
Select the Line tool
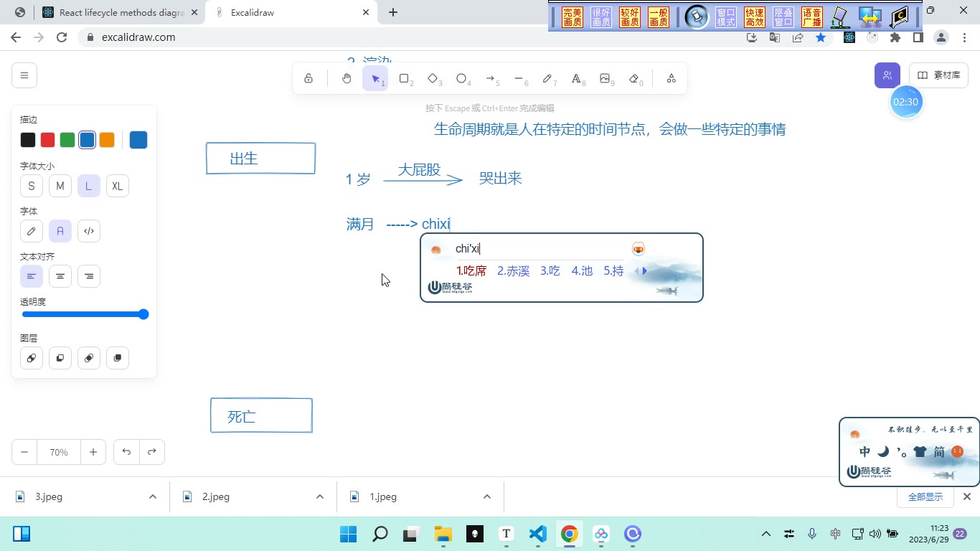click(519, 78)
